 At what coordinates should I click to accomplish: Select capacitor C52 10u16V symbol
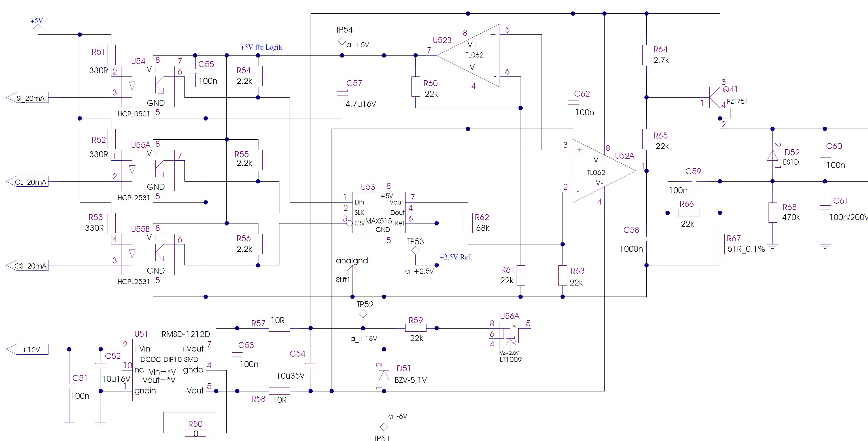[x=100, y=365]
